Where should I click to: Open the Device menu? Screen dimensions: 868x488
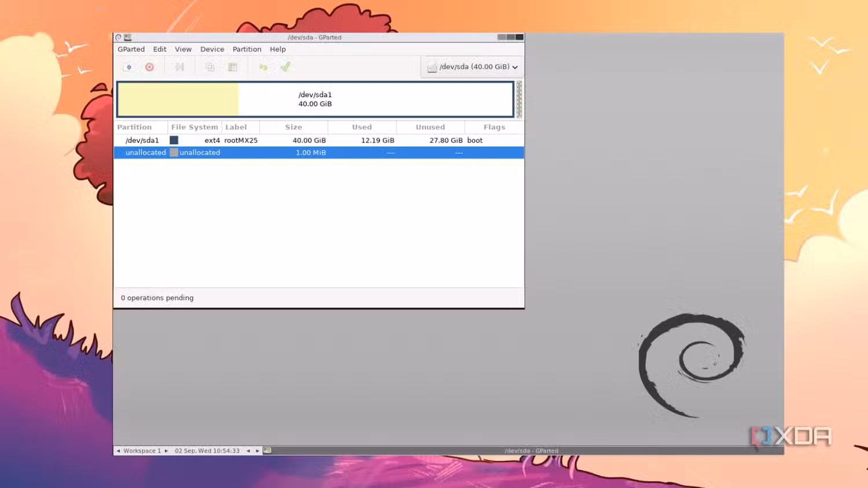pos(212,49)
